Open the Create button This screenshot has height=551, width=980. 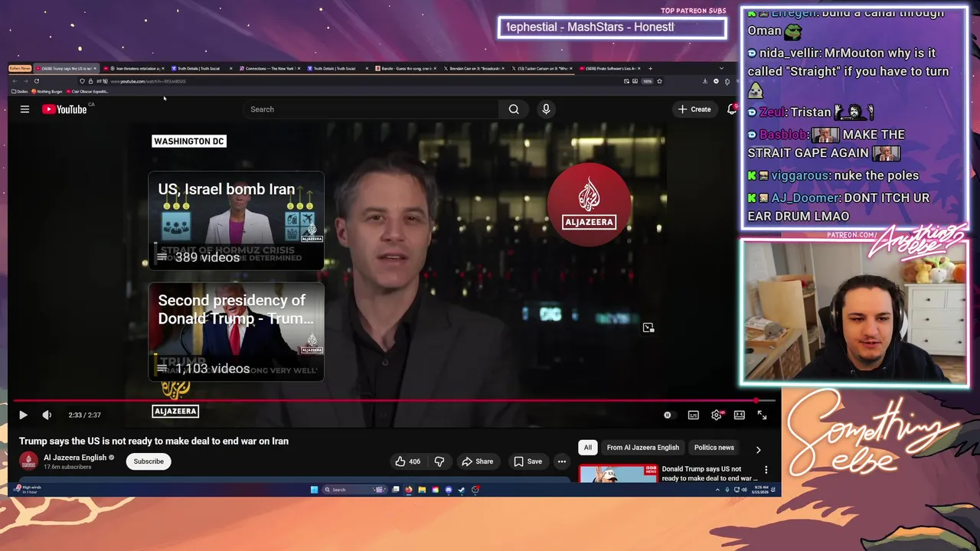694,109
